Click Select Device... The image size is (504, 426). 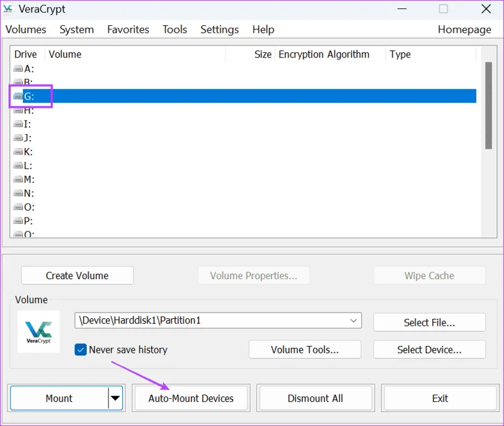430,350
